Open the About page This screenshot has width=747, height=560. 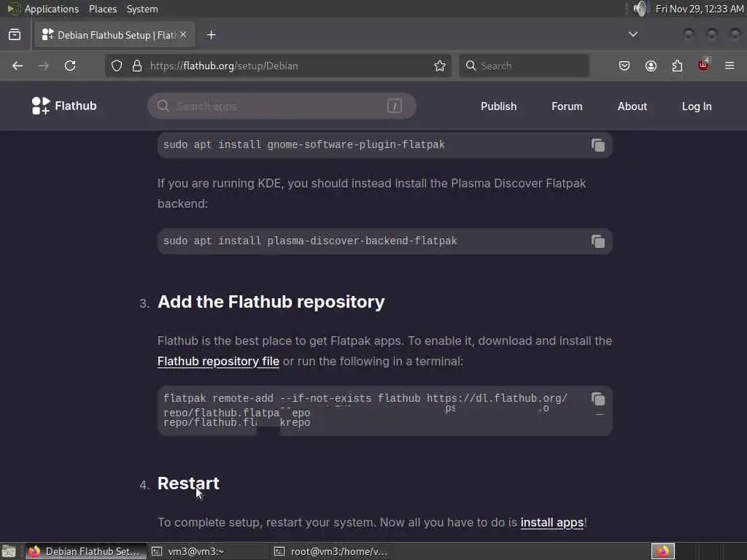[x=632, y=106]
